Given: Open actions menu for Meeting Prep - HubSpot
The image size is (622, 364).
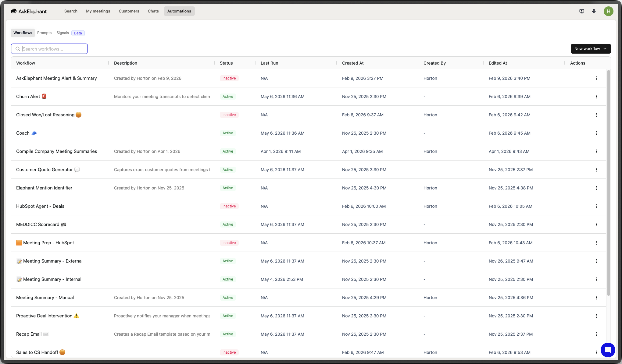Looking at the screenshot, I should (x=596, y=243).
